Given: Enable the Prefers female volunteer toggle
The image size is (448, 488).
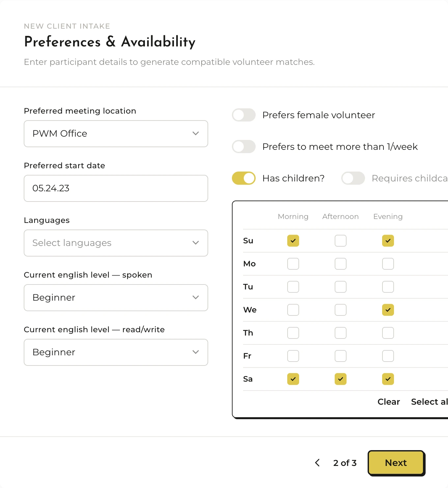Looking at the screenshot, I should [244, 115].
